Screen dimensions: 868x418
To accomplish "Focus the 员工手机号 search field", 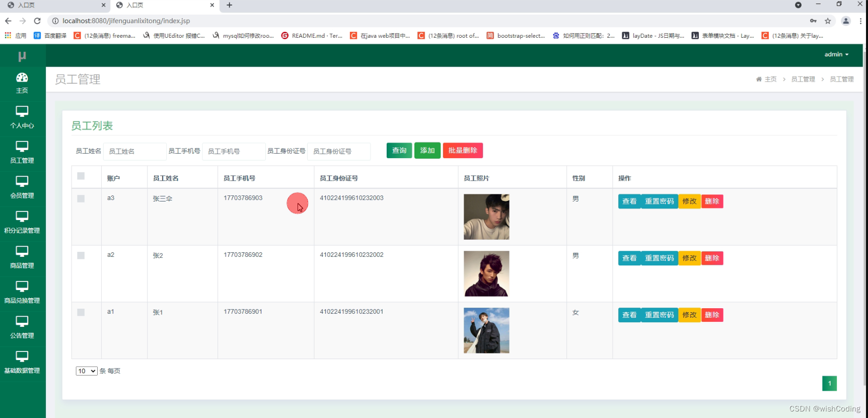I will click(234, 151).
